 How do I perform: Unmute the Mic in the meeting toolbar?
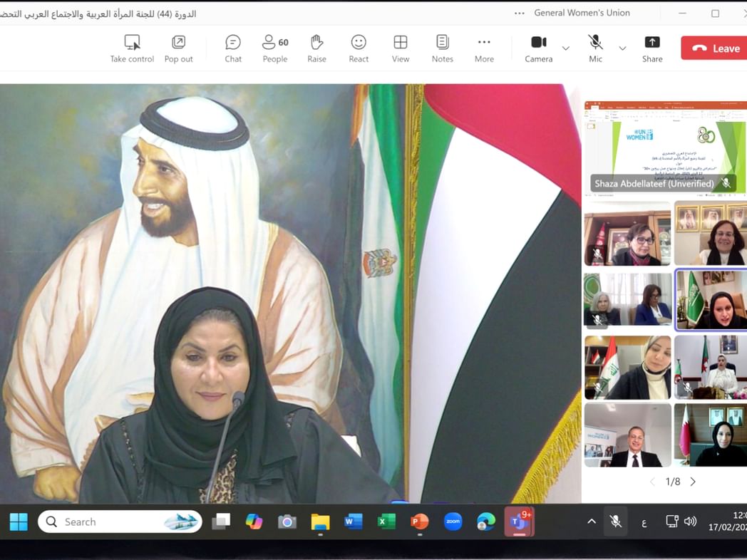[595, 48]
